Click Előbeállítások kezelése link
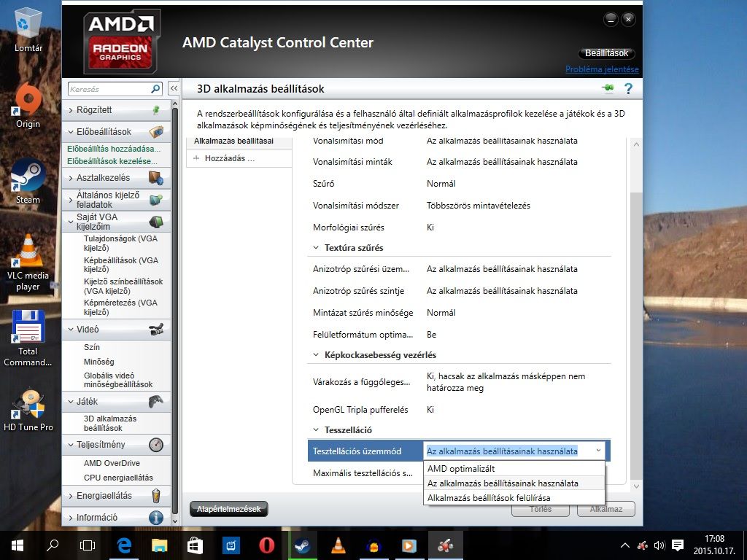747x560 pixels. (112, 161)
